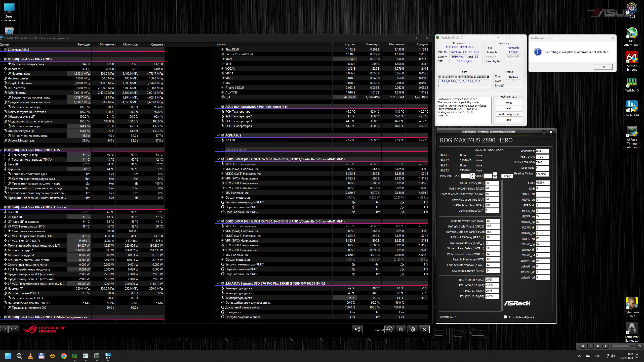The height and width of the screenshot is (362, 644).
Task: Decrease PMIC VDDQ voltage stepper down
Action: pos(495,177)
